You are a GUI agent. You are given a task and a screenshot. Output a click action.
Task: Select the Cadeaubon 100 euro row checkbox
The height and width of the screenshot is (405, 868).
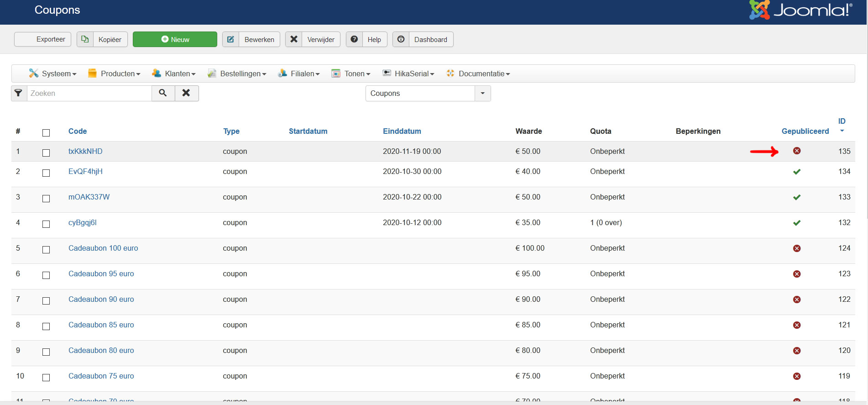[46, 250]
